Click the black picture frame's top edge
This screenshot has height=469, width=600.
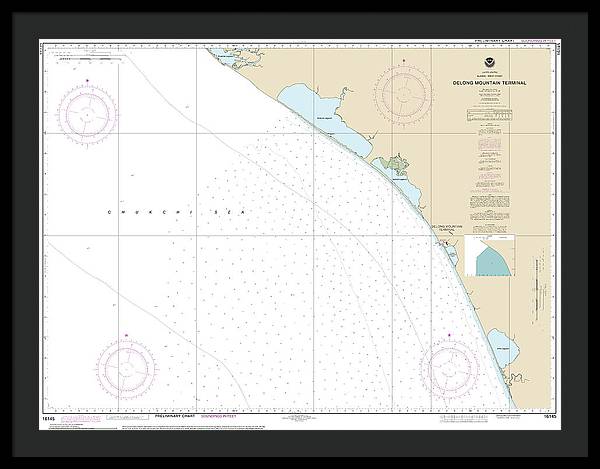pos(300,12)
